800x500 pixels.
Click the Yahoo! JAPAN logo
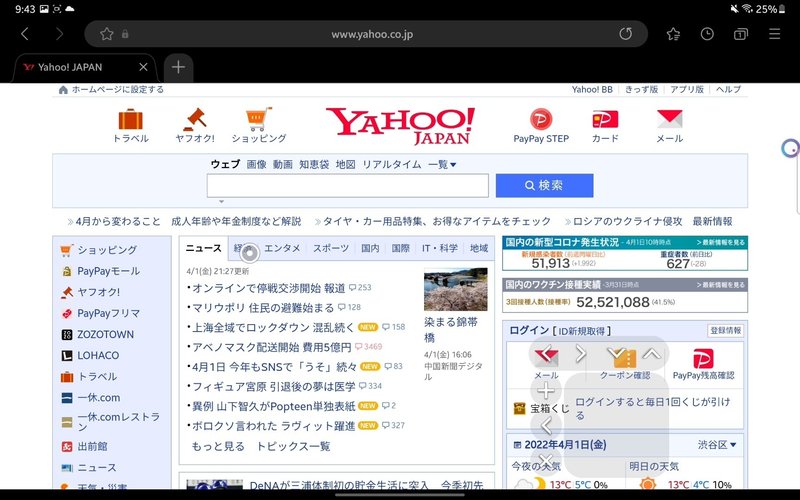coord(401,126)
